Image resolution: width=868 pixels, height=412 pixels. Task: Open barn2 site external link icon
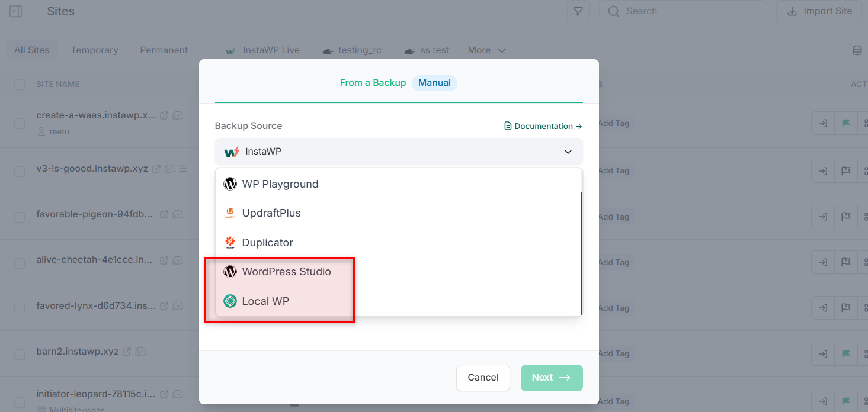[127, 351]
